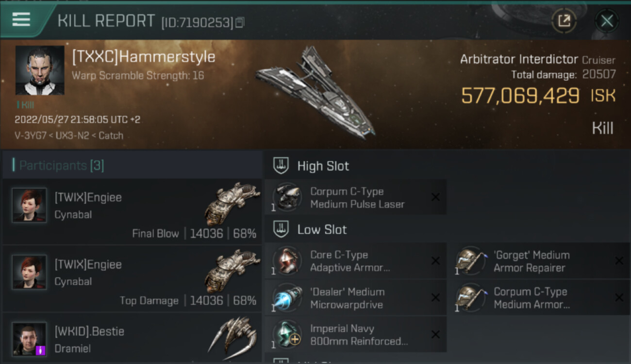Select the 'Gorget' Medium Armor Repairer icon
Image resolution: width=631 pixels, height=364 pixels.
(x=471, y=261)
